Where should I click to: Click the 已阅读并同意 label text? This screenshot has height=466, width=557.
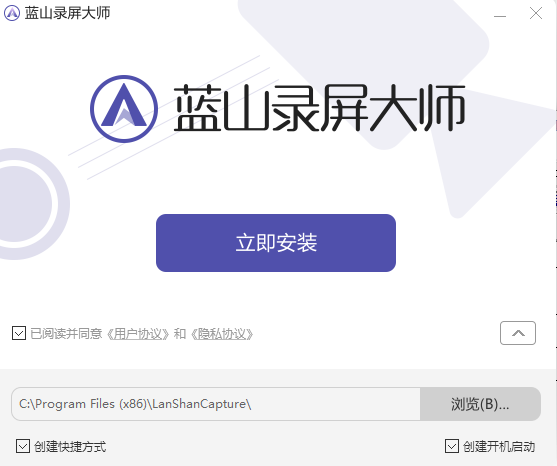coord(66,334)
